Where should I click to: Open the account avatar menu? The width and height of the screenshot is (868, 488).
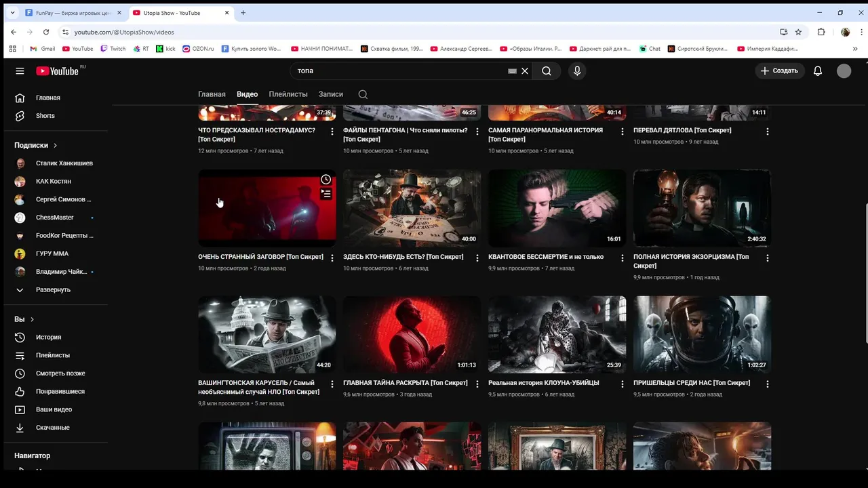[844, 70]
